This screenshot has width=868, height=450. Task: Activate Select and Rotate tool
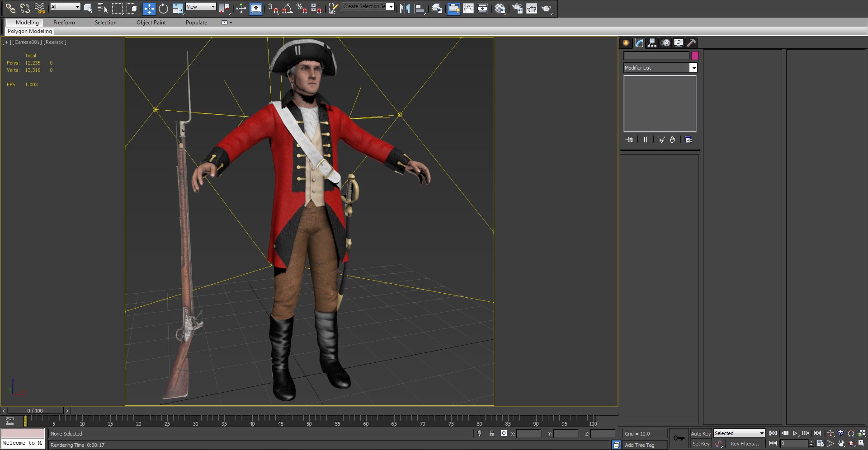coord(163,8)
